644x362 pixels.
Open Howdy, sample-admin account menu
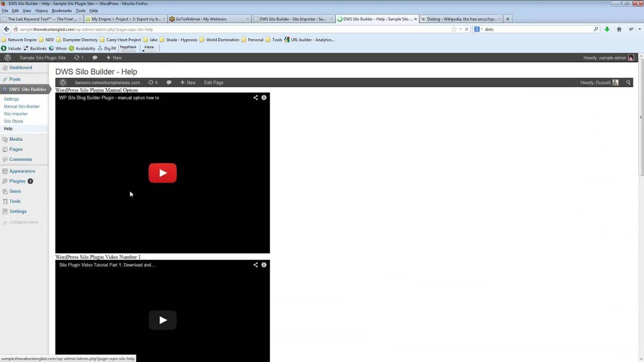pos(608,58)
